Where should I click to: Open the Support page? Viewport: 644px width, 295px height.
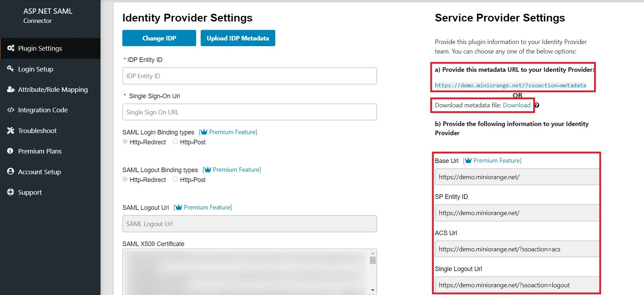[50, 192]
